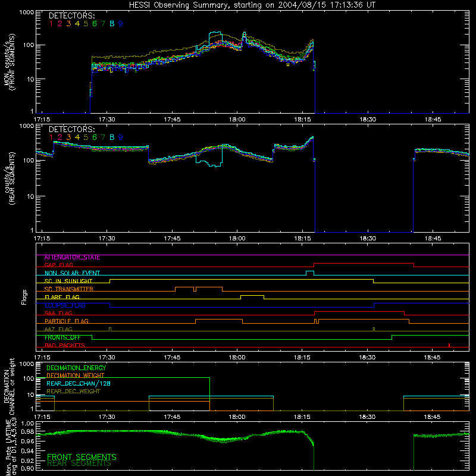476x476 pixels.
Task: Click DETECTORS: heading in front segments plot
Action: click(72, 16)
